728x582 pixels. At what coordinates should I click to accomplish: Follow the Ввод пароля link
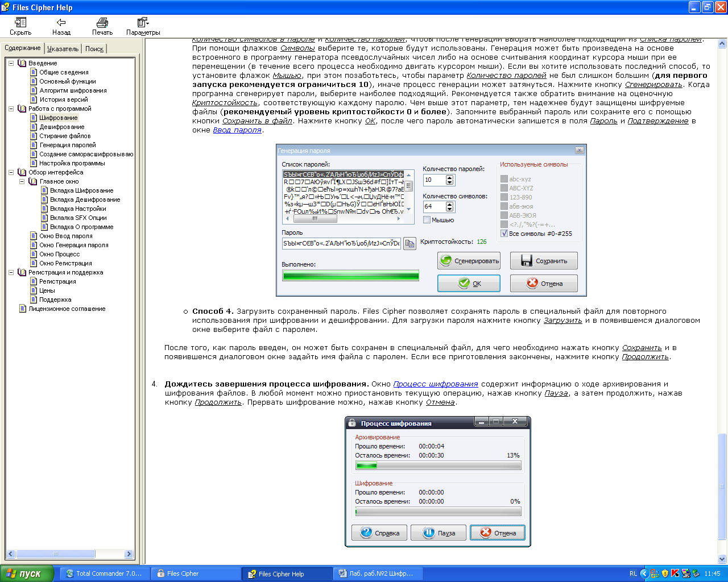pos(237,130)
